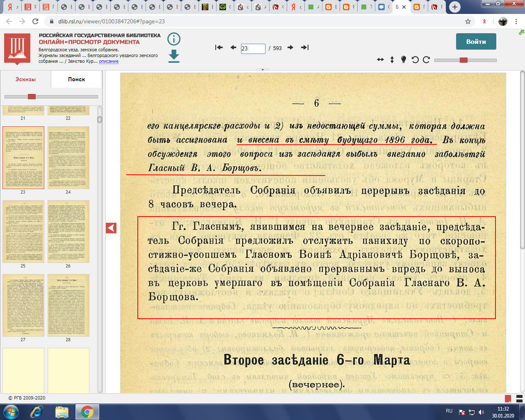The width and height of the screenshot is (525, 420).
Task: Switch to continuous pages view mode
Action: click(x=519, y=398)
